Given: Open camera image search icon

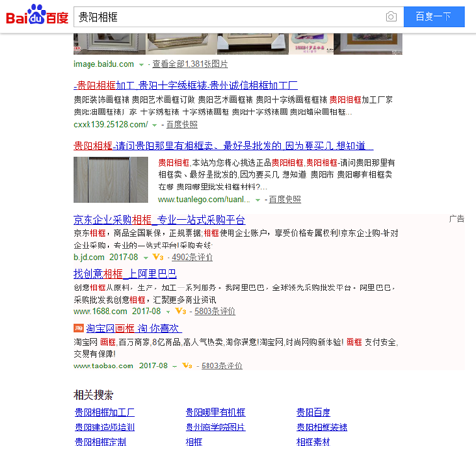Looking at the screenshot, I should pos(391,17).
